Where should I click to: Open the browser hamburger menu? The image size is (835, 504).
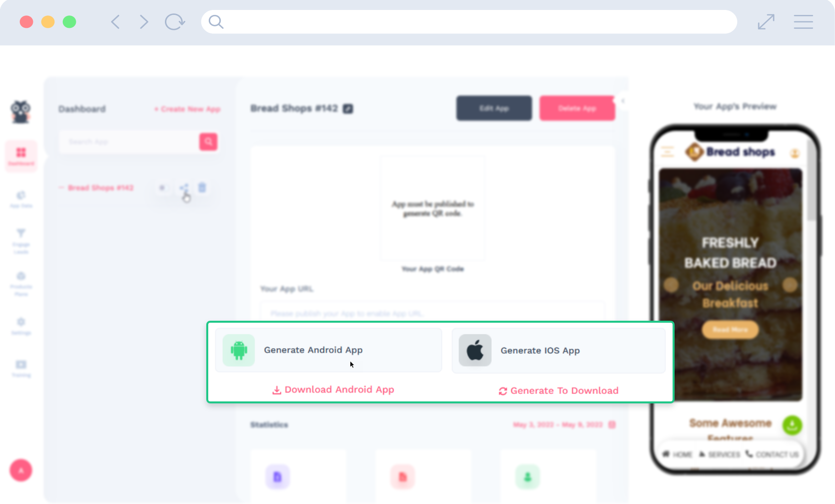click(803, 22)
